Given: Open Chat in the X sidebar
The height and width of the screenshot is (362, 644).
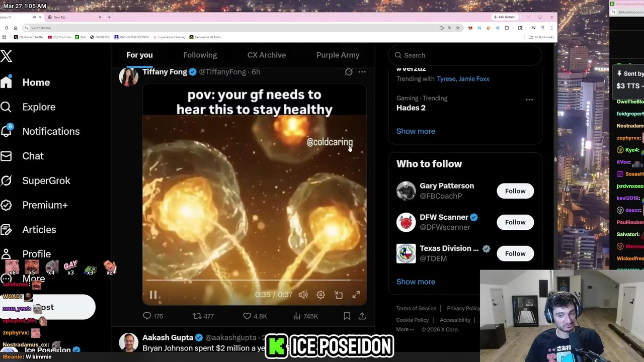Looking at the screenshot, I should tap(33, 156).
